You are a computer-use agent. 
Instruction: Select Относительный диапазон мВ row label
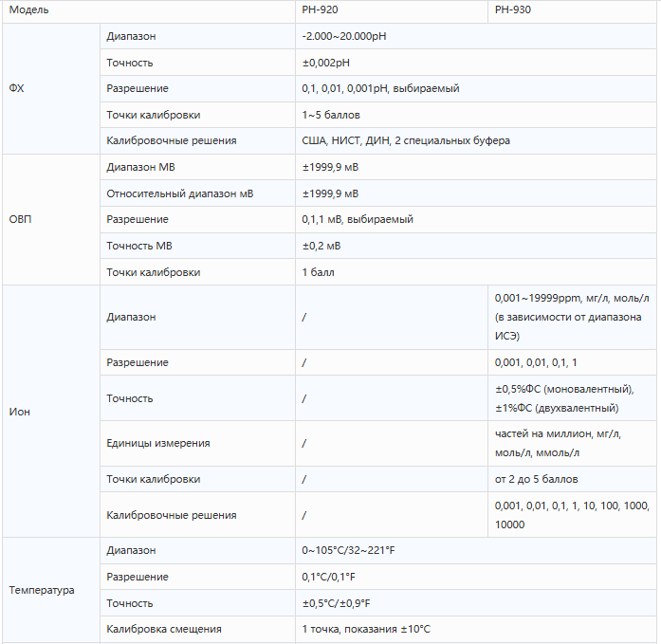click(x=179, y=193)
